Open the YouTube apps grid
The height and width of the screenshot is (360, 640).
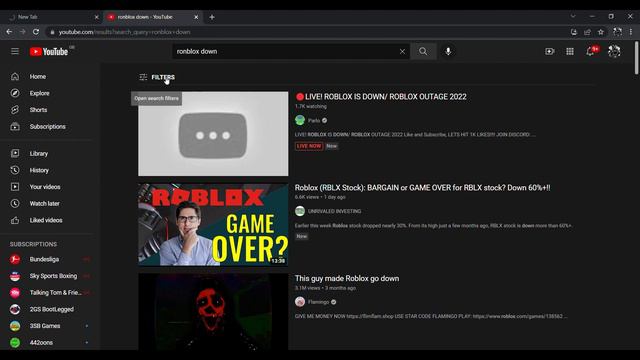coord(570,51)
